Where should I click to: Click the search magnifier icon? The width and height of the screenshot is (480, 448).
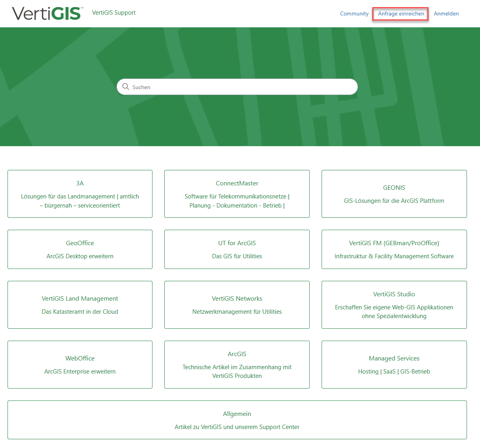click(x=126, y=87)
